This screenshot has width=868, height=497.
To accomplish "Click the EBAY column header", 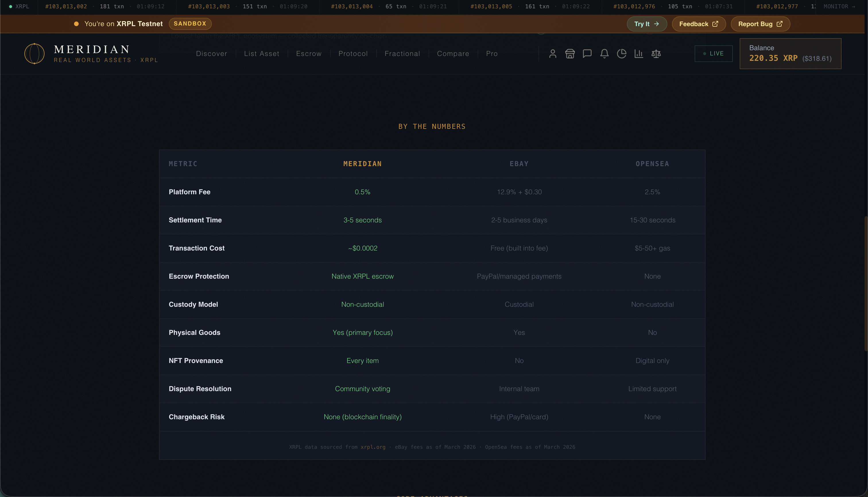I will tap(519, 164).
